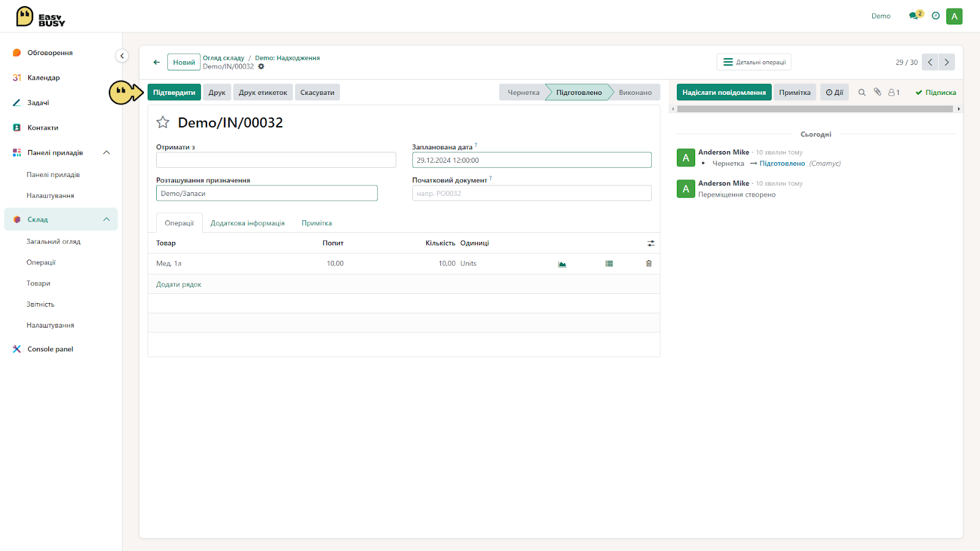Open the activities clock icon in top bar
The image size is (980, 551).
click(x=935, y=16)
